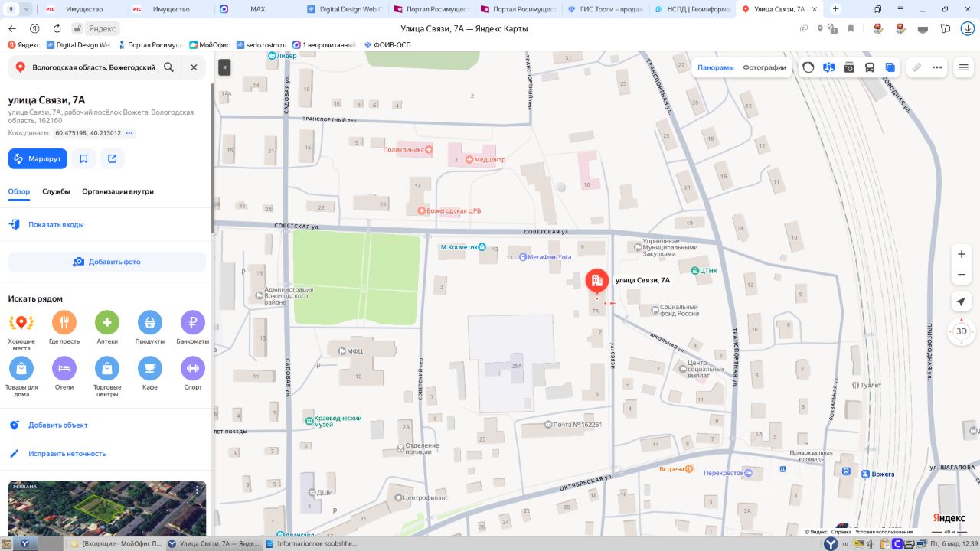Expand coordinates options with three dots

[129, 133]
